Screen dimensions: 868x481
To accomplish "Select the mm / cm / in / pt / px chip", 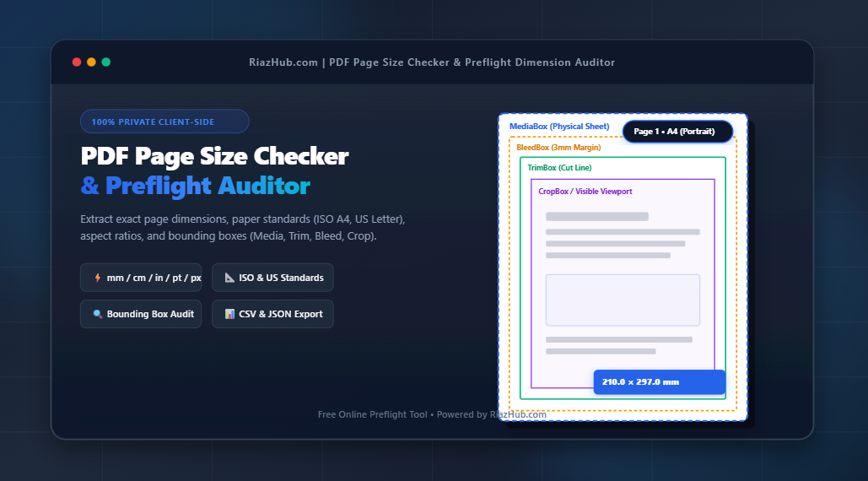I will [141, 278].
